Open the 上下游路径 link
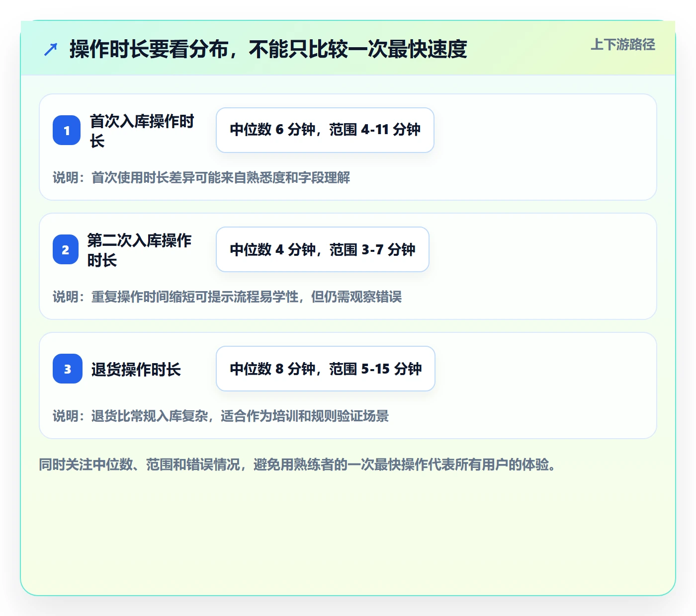The height and width of the screenshot is (616, 696). tap(623, 45)
